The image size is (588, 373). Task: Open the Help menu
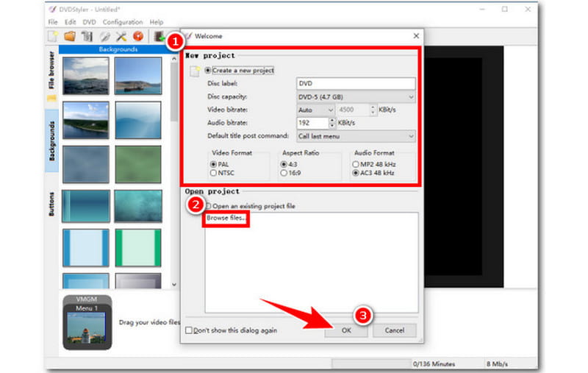(157, 22)
